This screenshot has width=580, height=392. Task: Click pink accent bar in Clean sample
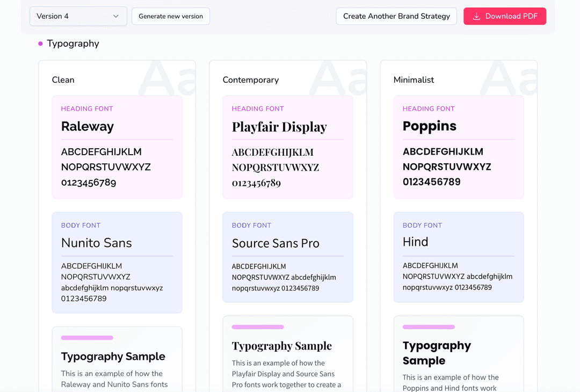tap(87, 338)
